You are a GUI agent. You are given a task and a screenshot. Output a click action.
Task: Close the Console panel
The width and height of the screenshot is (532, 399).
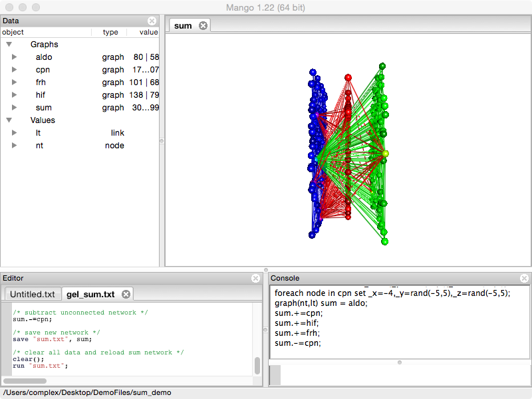[x=524, y=279]
